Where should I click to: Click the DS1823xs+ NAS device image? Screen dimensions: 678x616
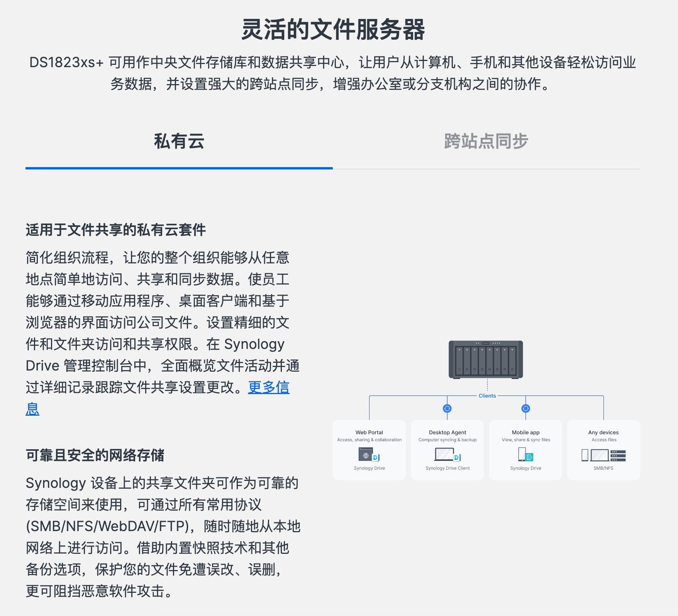pos(486,359)
